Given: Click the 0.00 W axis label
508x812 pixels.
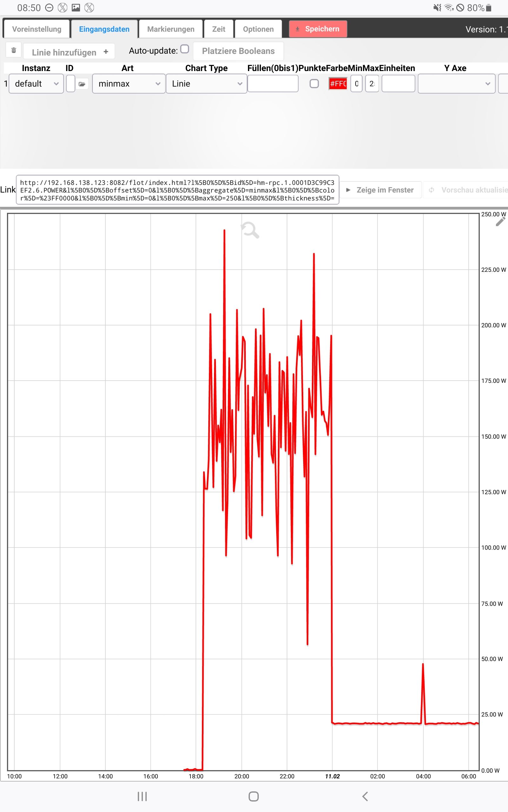Looking at the screenshot, I should 490,770.
